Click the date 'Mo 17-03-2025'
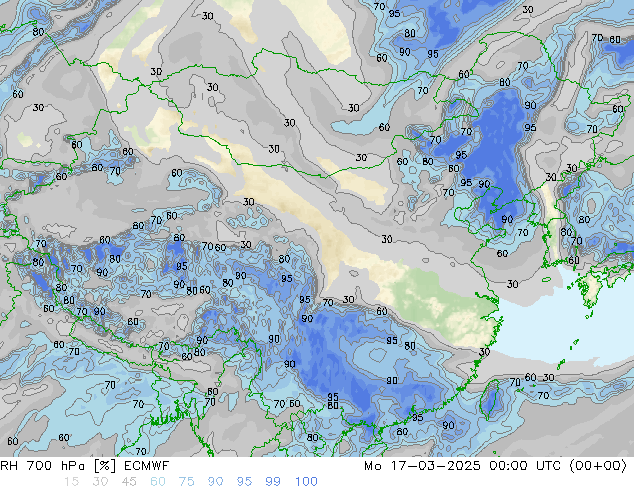The width and height of the screenshot is (634, 490). coord(422,466)
